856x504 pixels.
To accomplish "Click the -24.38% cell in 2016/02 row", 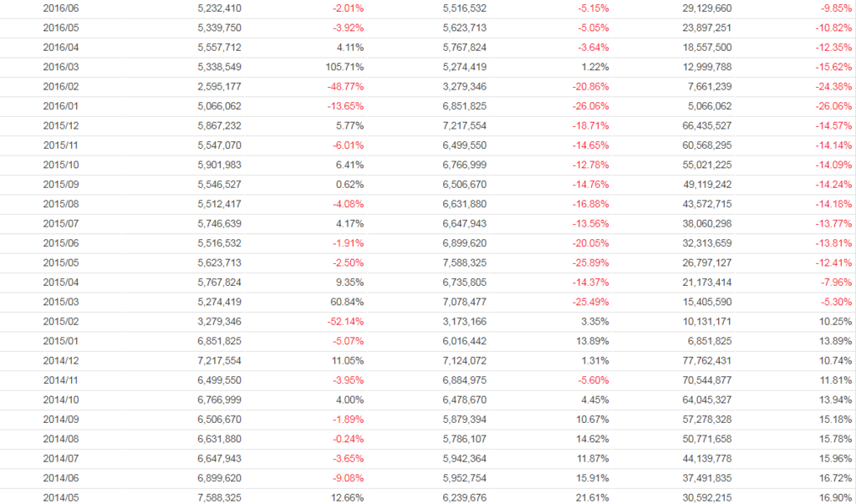I will [x=833, y=87].
